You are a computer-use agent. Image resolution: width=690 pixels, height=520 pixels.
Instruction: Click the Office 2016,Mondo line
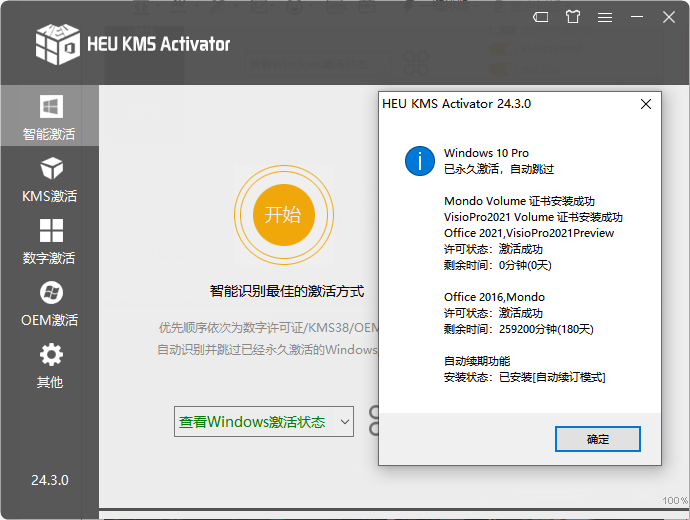coord(494,297)
